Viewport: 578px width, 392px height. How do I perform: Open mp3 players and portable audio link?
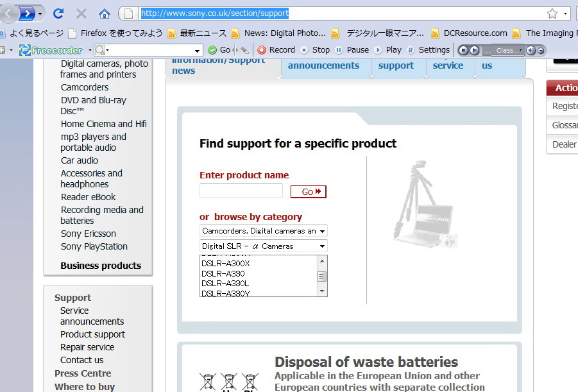click(x=93, y=142)
